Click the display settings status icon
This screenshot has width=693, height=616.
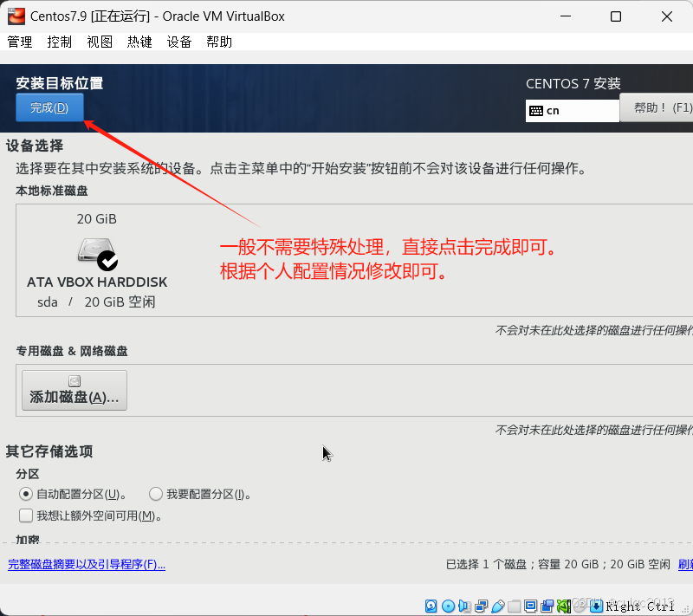pyautogui.click(x=530, y=606)
